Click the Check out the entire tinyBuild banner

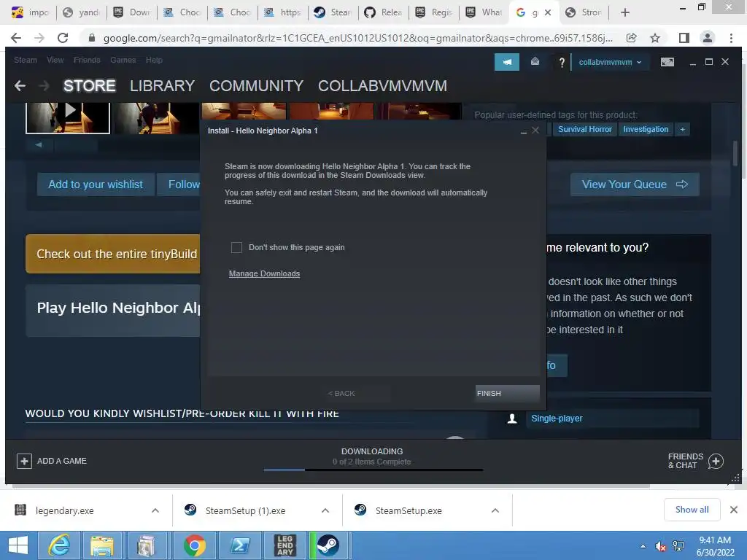pyautogui.click(x=113, y=254)
